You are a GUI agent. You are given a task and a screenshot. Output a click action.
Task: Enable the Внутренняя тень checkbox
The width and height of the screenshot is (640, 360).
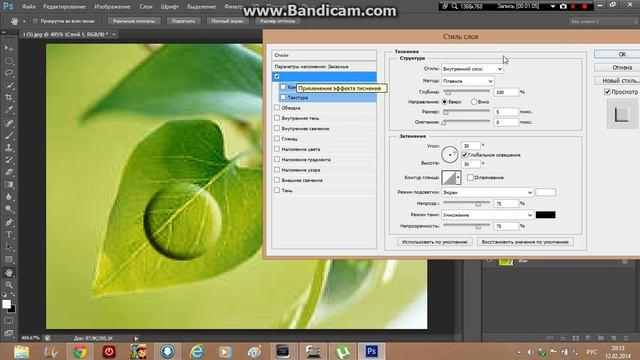(x=277, y=118)
